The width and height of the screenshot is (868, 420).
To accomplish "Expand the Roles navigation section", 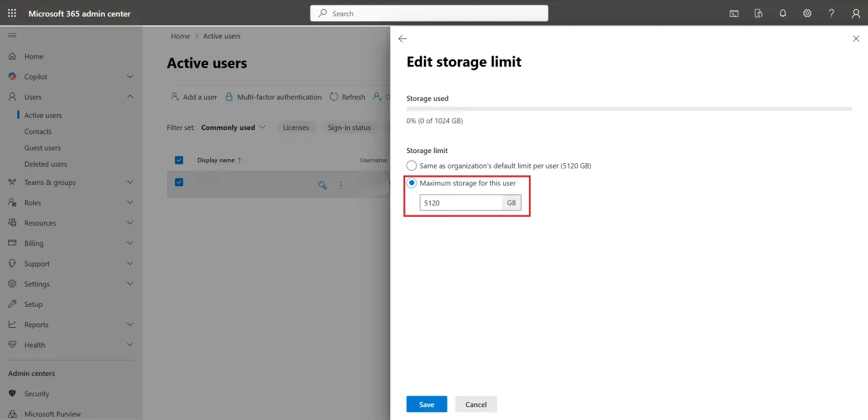I will click(130, 203).
